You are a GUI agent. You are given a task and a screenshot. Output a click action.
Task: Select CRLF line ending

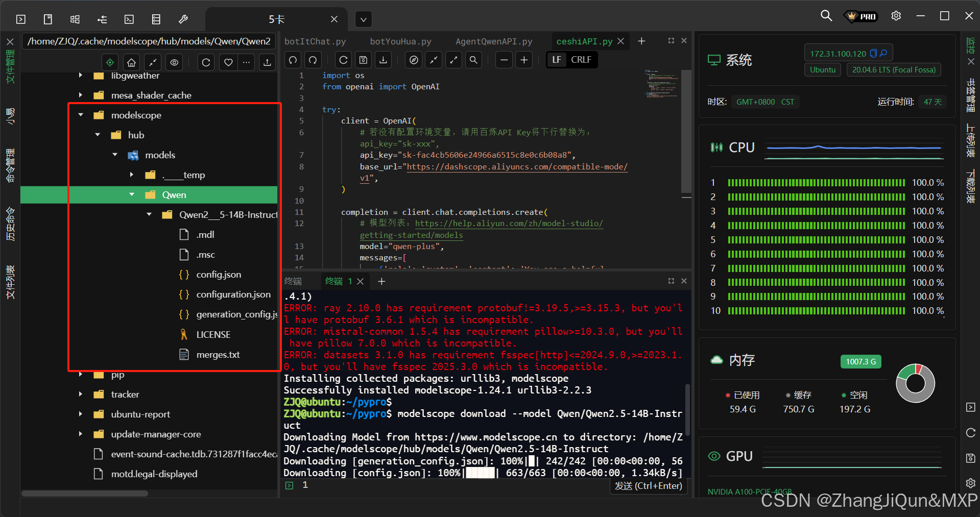581,60
